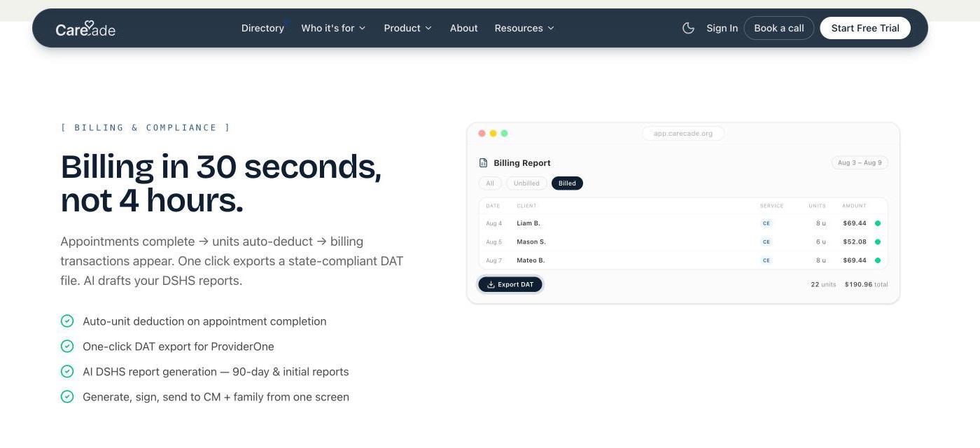Image resolution: width=980 pixels, height=448 pixels.
Task: Click the DATE column header
Action: [493, 206]
